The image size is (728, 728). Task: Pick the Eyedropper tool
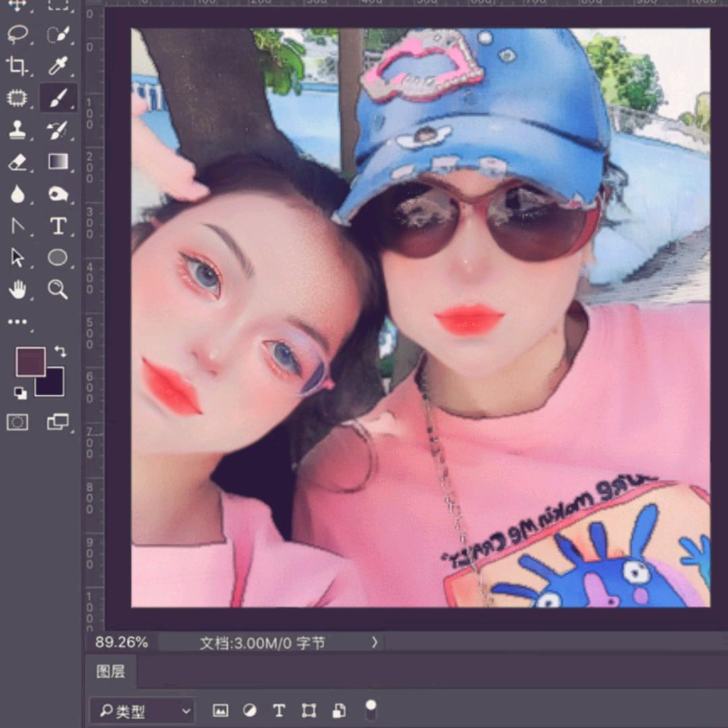coord(58,66)
